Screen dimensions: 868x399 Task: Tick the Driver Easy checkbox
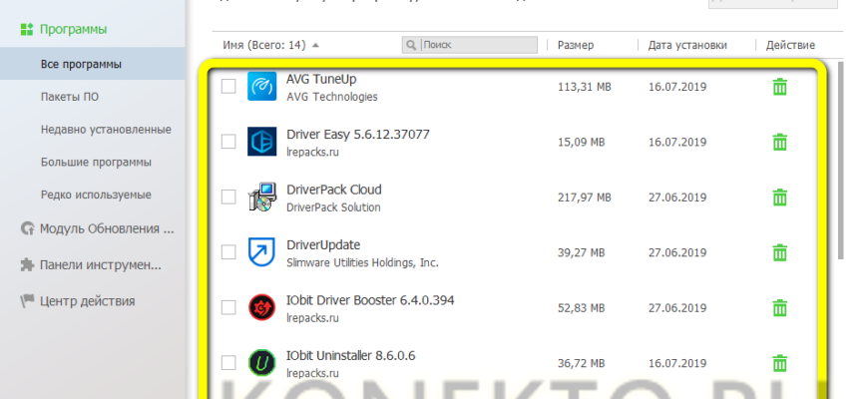pos(228,142)
